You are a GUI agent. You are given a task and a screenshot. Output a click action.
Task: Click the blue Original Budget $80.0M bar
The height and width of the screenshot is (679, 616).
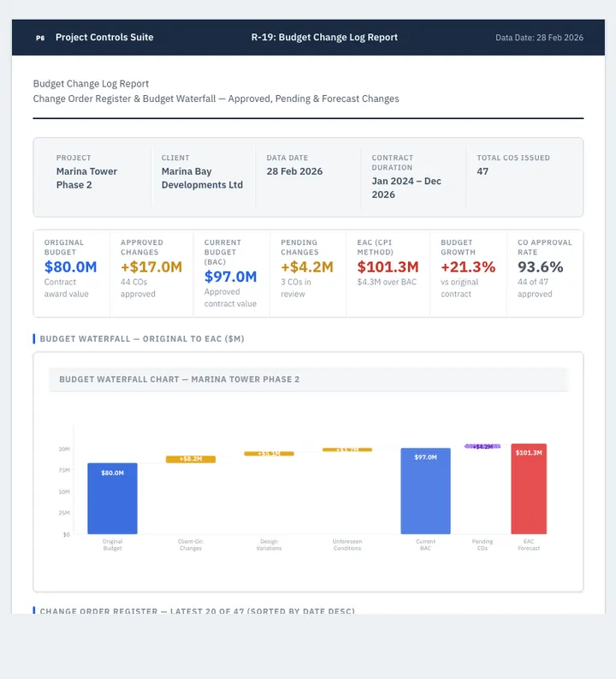pos(112,498)
